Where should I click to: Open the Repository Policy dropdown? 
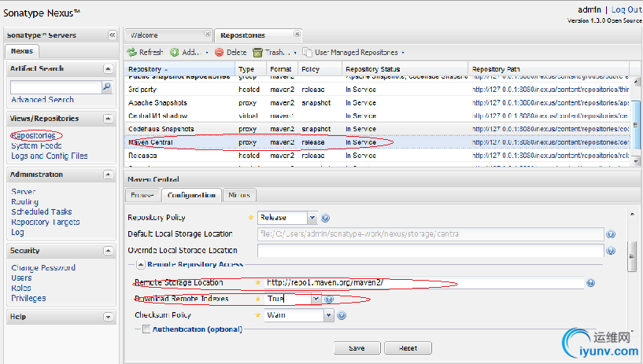[312, 218]
